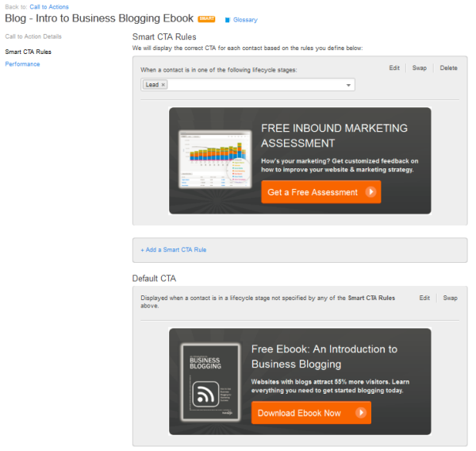Add a Smart CTA Rule
Image resolution: width=476 pixels, height=451 pixels.
tap(174, 250)
